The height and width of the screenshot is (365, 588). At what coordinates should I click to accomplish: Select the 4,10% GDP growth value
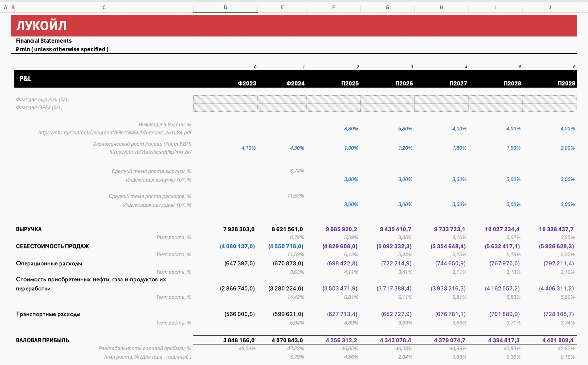pyautogui.click(x=248, y=148)
